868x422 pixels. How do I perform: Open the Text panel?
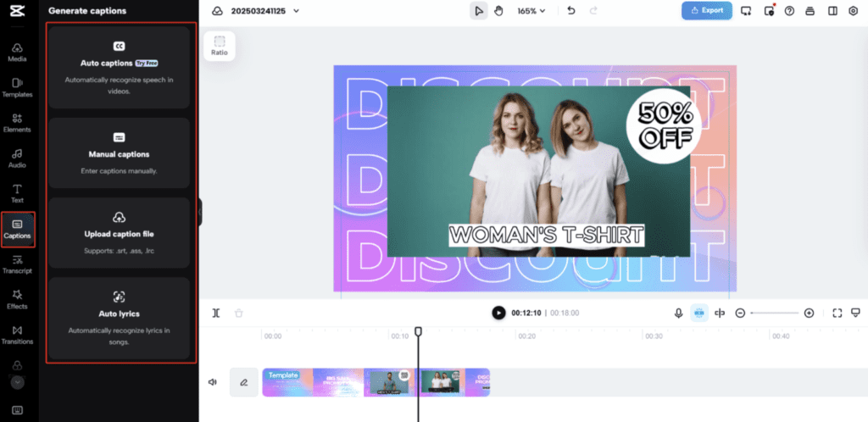pyautogui.click(x=17, y=193)
